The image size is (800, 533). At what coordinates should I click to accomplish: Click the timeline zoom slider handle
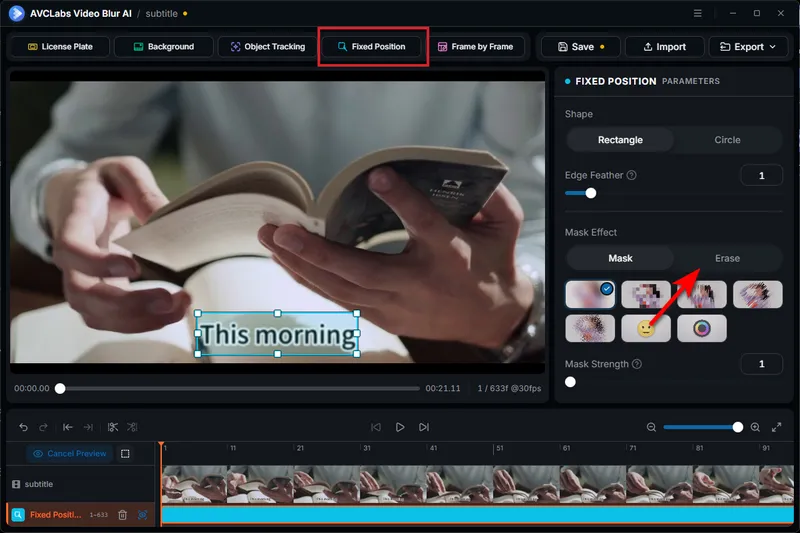coord(738,427)
